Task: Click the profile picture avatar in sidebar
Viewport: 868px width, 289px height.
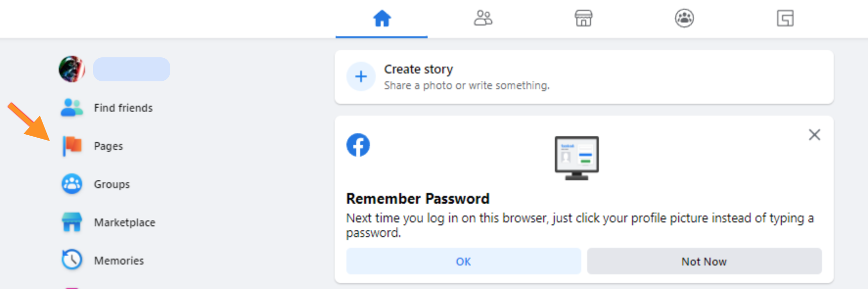Action: point(72,69)
